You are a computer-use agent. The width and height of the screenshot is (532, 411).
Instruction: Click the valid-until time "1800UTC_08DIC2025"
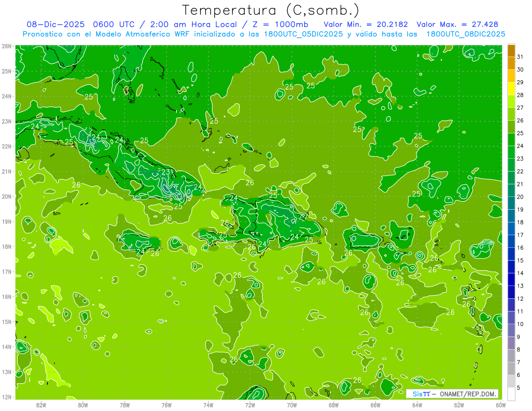point(466,34)
